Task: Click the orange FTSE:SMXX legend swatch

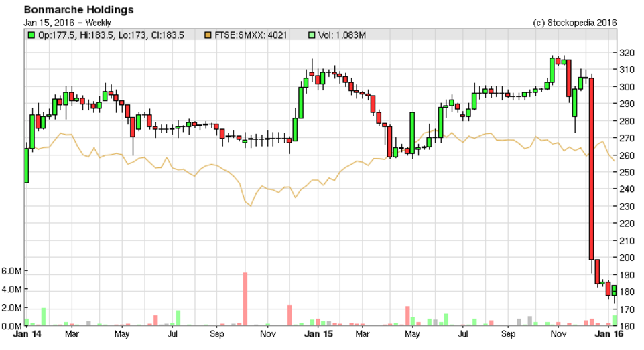Action: (208, 35)
